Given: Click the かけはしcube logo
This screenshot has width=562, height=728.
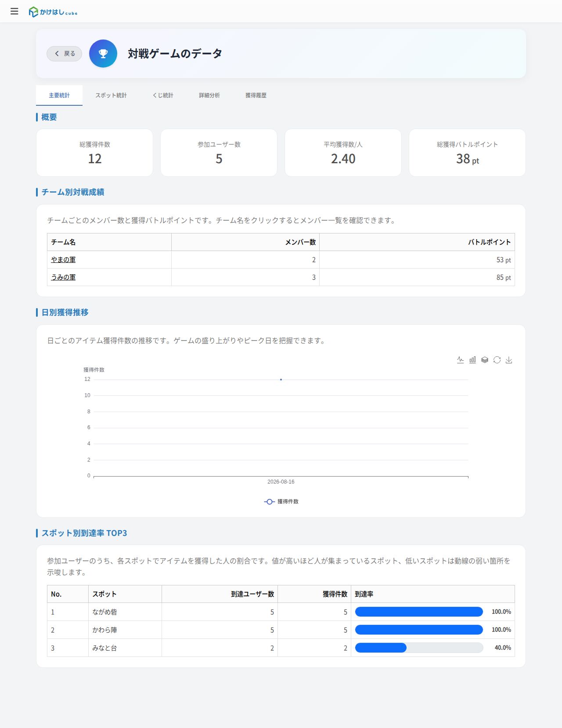Looking at the screenshot, I should pos(53,12).
